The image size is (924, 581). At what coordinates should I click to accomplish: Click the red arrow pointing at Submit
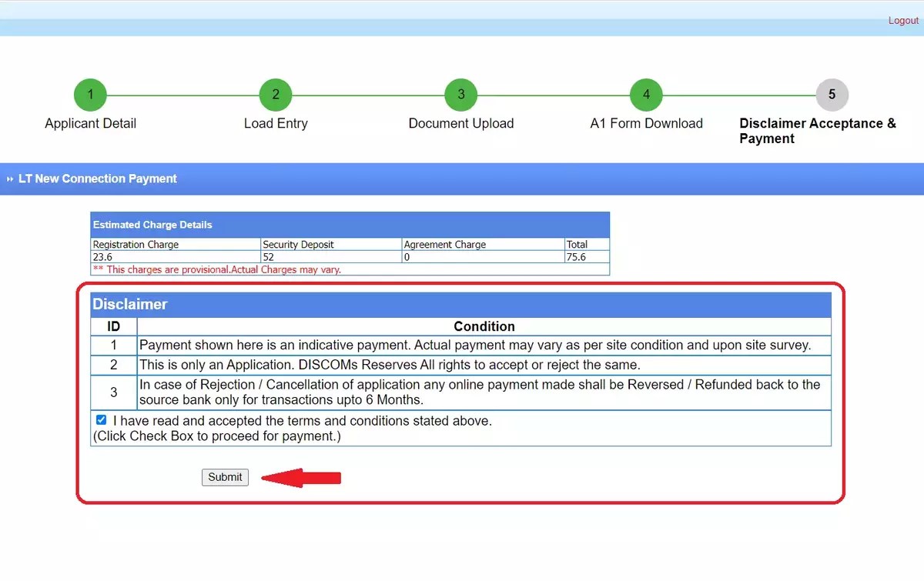[x=300, y=477]
